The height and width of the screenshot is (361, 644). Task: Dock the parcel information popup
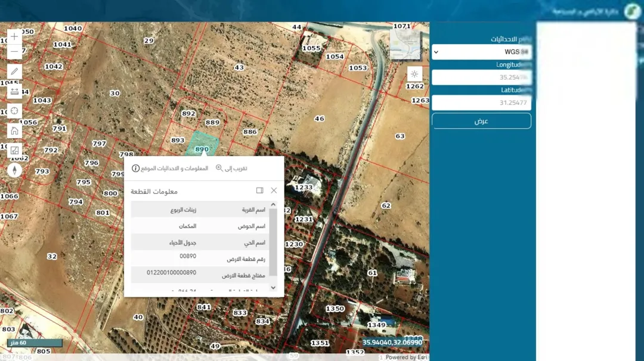259,191
